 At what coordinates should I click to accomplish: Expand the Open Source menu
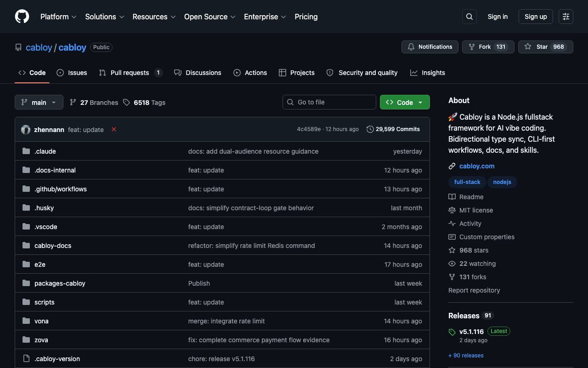click(210, 17)
